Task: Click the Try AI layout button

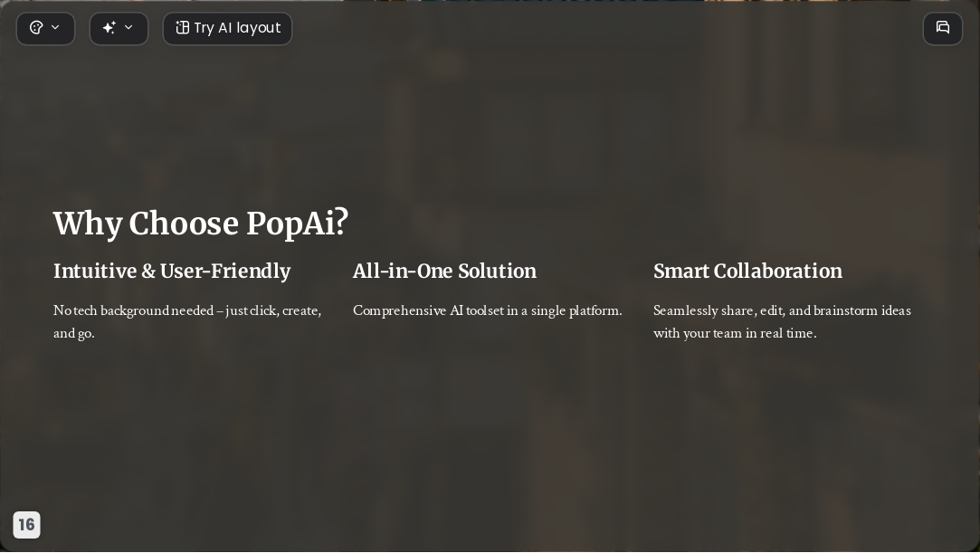Action: (x=227, y=28)
